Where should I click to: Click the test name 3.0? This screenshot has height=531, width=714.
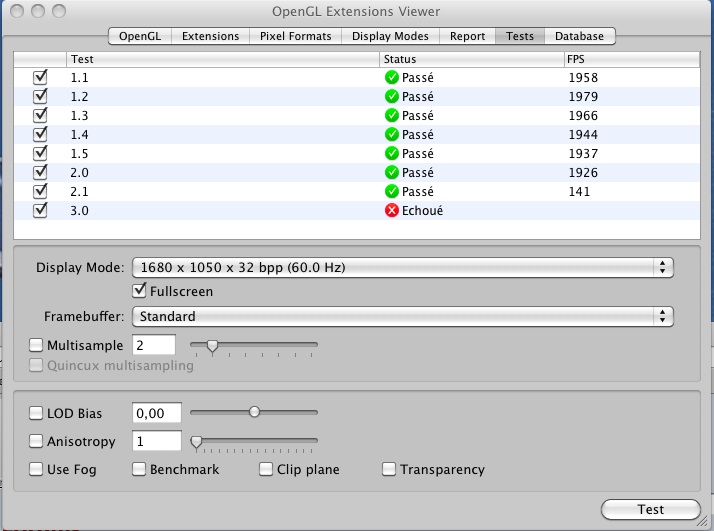point(79,211)
